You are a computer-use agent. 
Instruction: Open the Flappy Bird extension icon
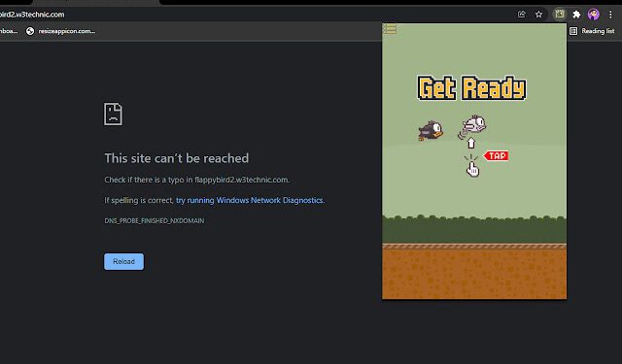[x=560, y=15]
